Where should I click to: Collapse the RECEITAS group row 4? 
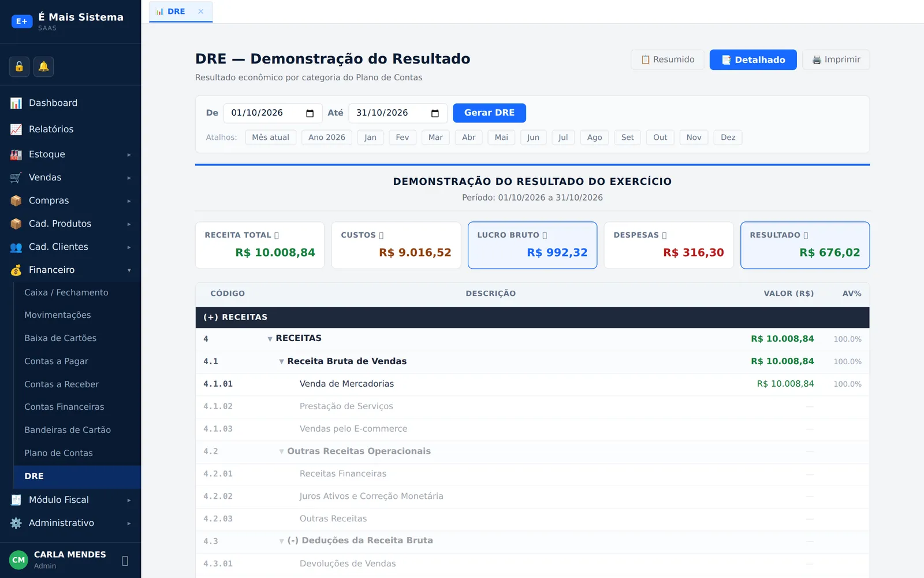[x=270, y=339]
